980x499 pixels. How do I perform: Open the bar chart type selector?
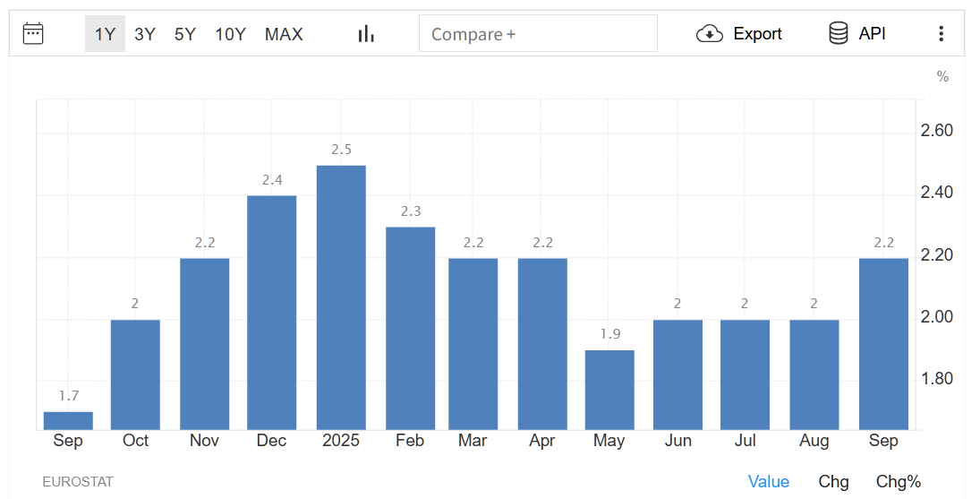coord(366,34)
